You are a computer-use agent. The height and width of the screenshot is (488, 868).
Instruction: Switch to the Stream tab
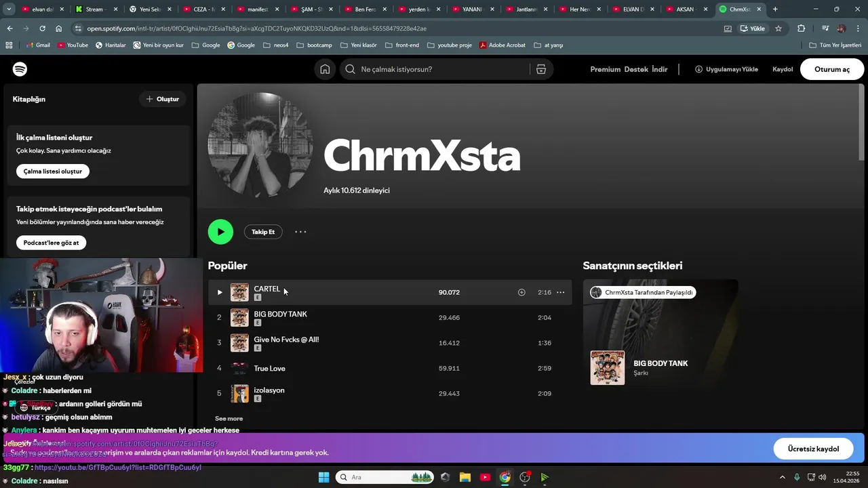pyautogui.click(x=96, y=9)
